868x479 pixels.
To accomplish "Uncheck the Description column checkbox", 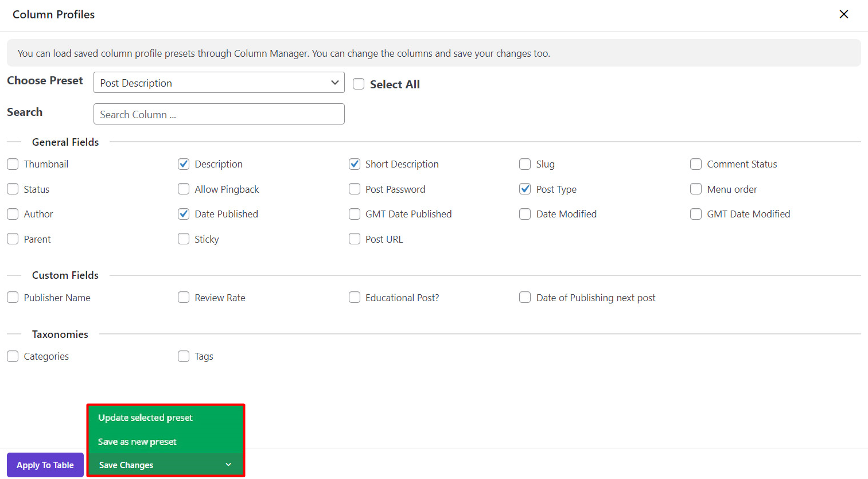I will click(184, 164).
